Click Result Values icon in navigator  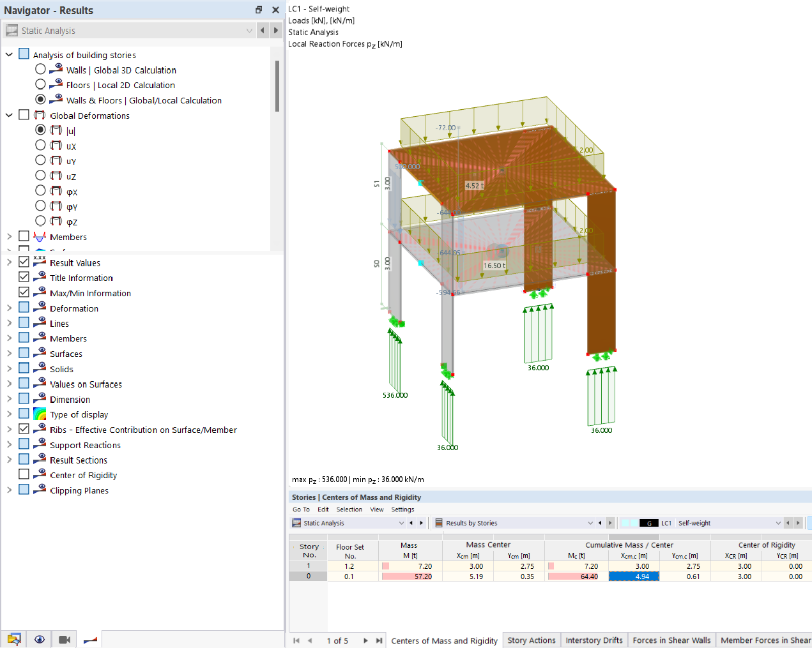(40, 262)
